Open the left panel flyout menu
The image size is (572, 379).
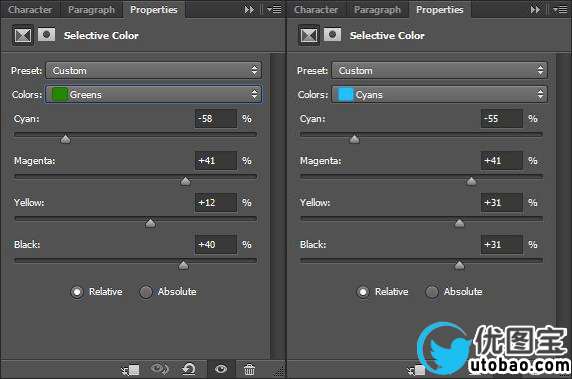tap(274, 9)
